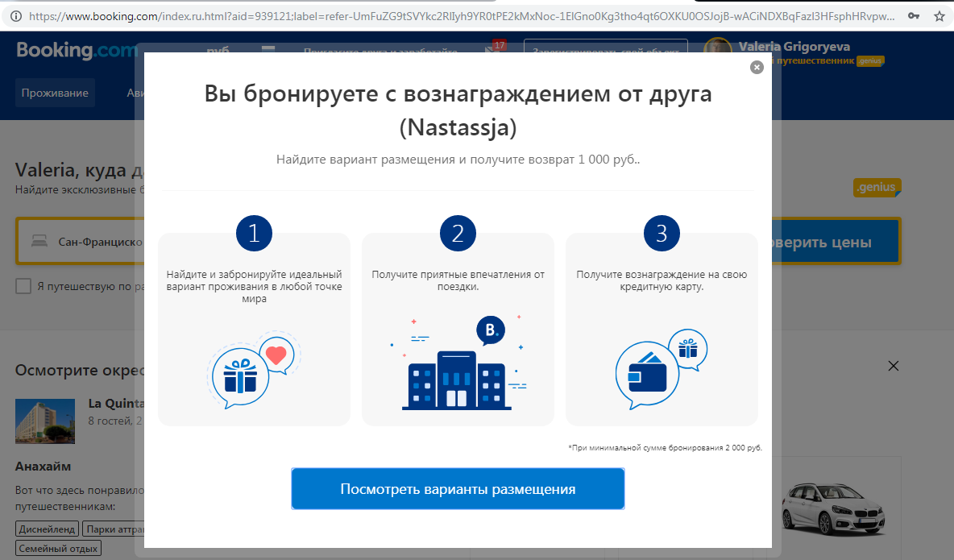Open site information icon in address bar

click(x=16, y=16)
